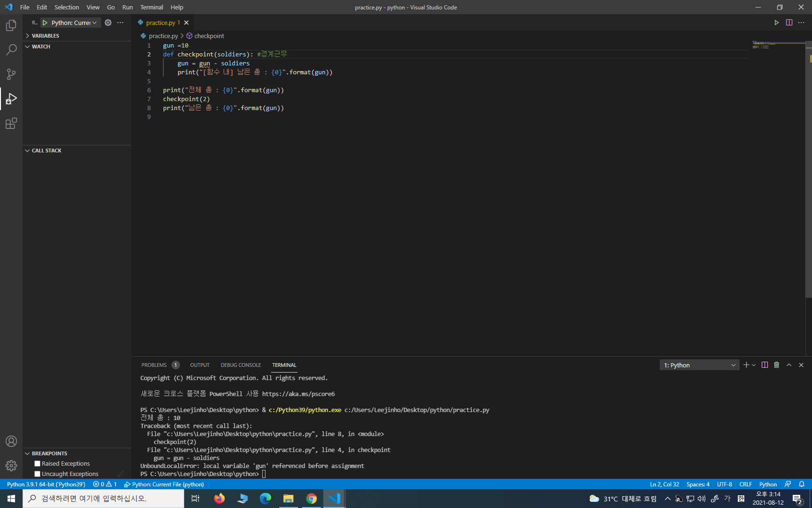Click the feedback icon in status bar
Image resolution: width=812 pixels, height=508 pixels.
tap(788, 484)
